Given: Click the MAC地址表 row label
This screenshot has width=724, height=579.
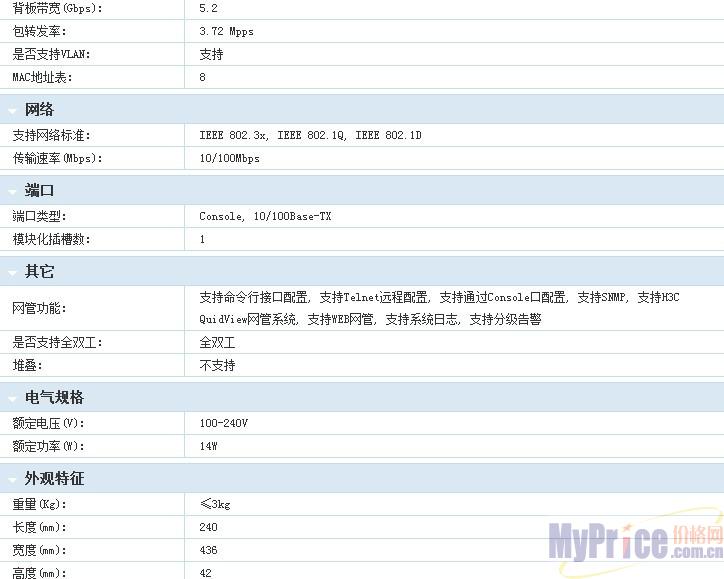Looking at the screenshot, I should pyautogui.click(x=42, y=77).
